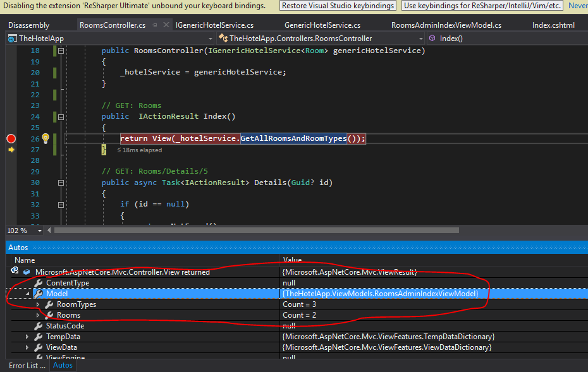Click the wrench icon beside Model
Image resolution: width=588 pixels, height=372 pixels.
[x=38, y=294]
